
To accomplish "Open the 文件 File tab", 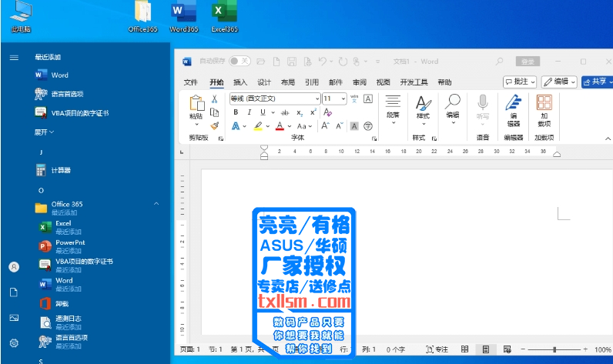I will [x=191, y=82].
